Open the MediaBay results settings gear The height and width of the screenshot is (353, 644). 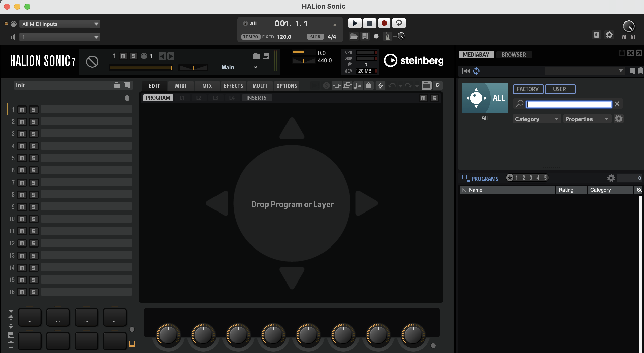[x=611, y=178]
